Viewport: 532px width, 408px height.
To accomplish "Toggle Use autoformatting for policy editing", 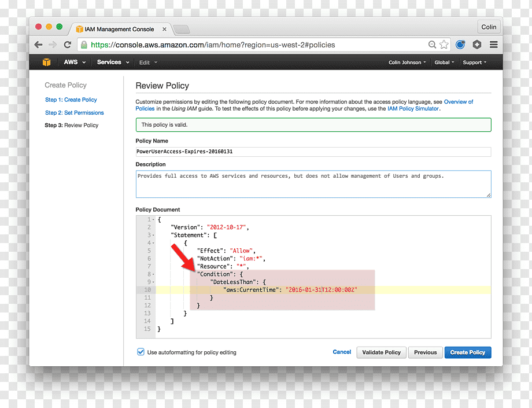I will tap(141, 352).
